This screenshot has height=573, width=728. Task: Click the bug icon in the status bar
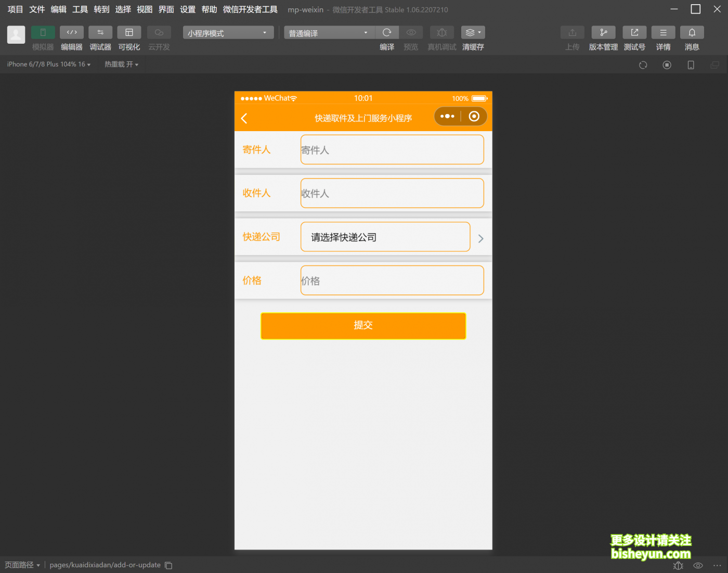click(678, 565)
